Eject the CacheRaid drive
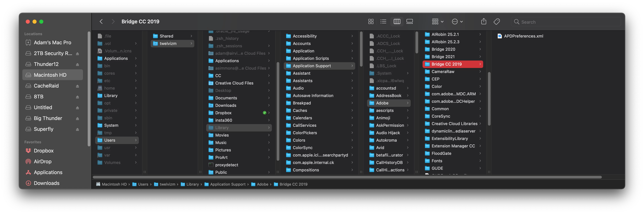 click(78, 86)
